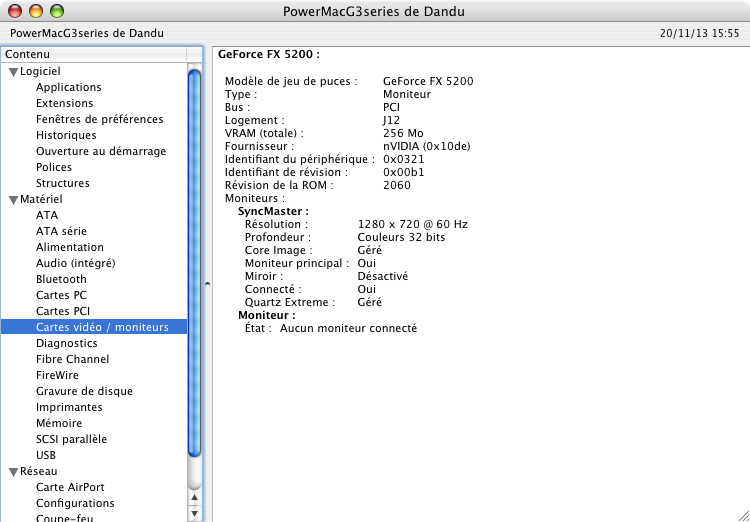Screen dimensions: 750x522
Task: Select Audio (intégré) entry
Action: coord(76,263)
